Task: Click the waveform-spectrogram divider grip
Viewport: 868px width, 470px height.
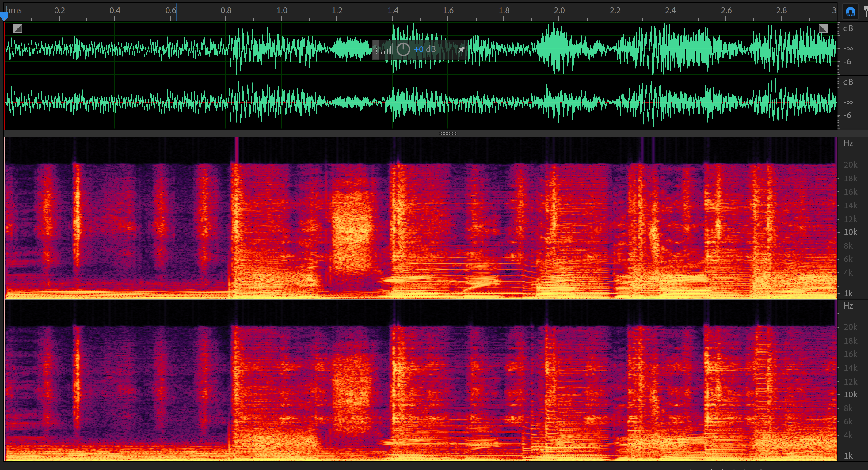Action: (448, 133)
